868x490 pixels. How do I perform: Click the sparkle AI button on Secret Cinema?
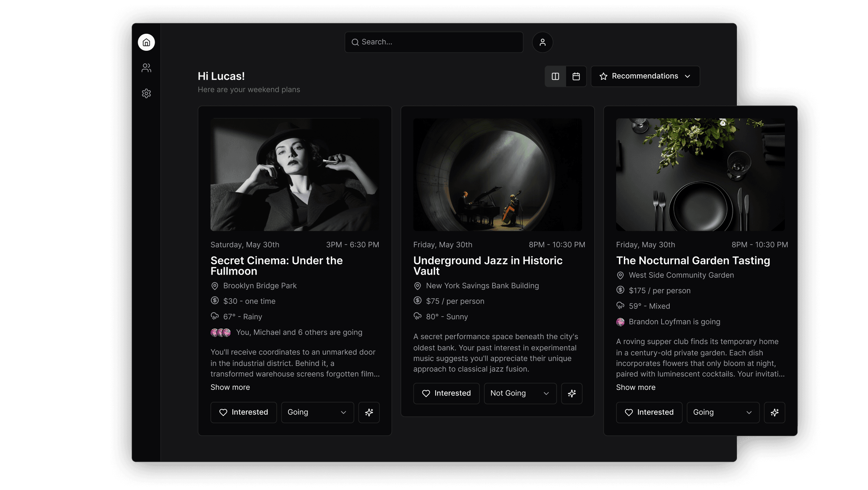[x=369, y=412]
